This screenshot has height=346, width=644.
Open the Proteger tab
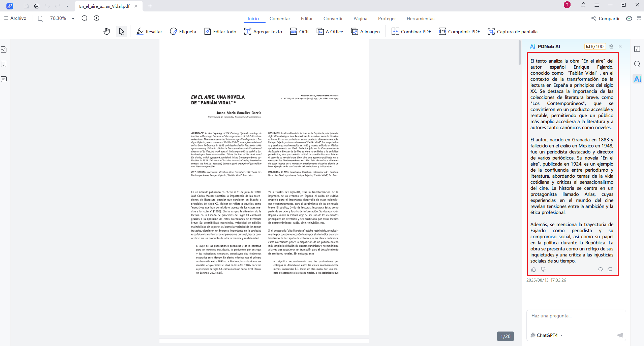point(387,19)
